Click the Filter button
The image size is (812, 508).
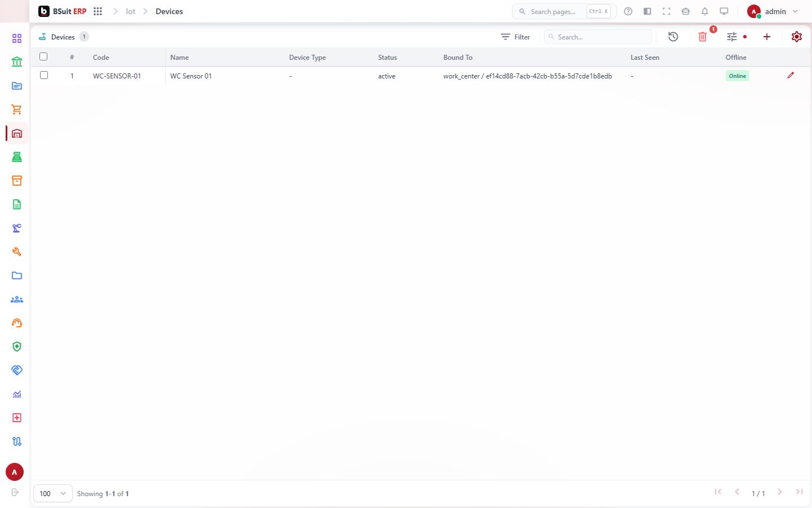515,37
